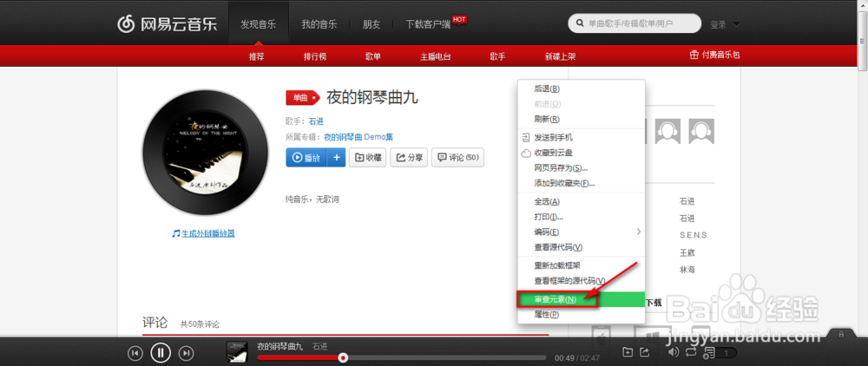Skip to next track in player bar

click(187, 353)
